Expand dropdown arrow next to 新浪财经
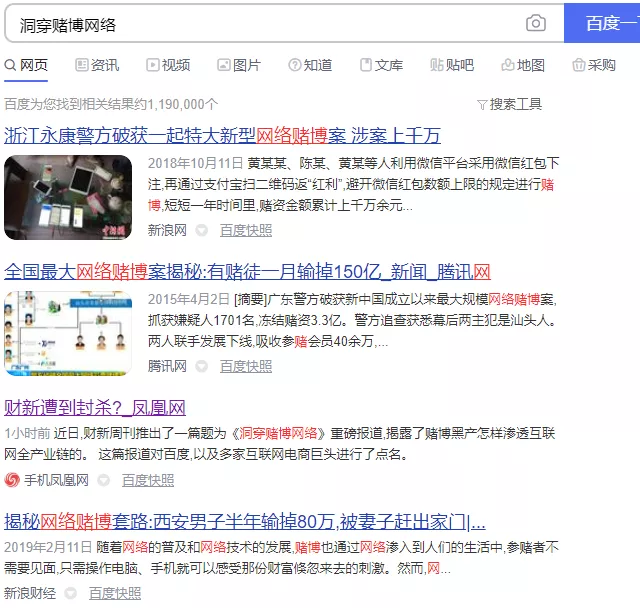 click(x=71, y=593)
